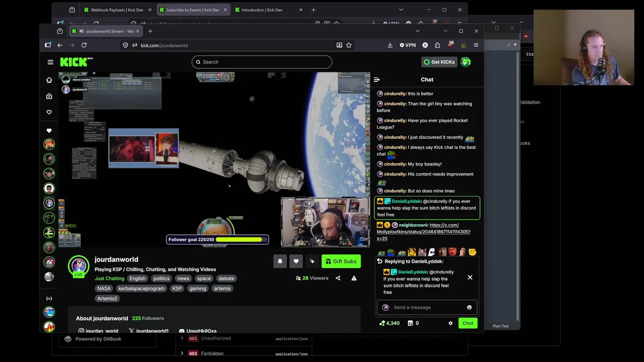Bookmark page with the star icon

[349, 45]
